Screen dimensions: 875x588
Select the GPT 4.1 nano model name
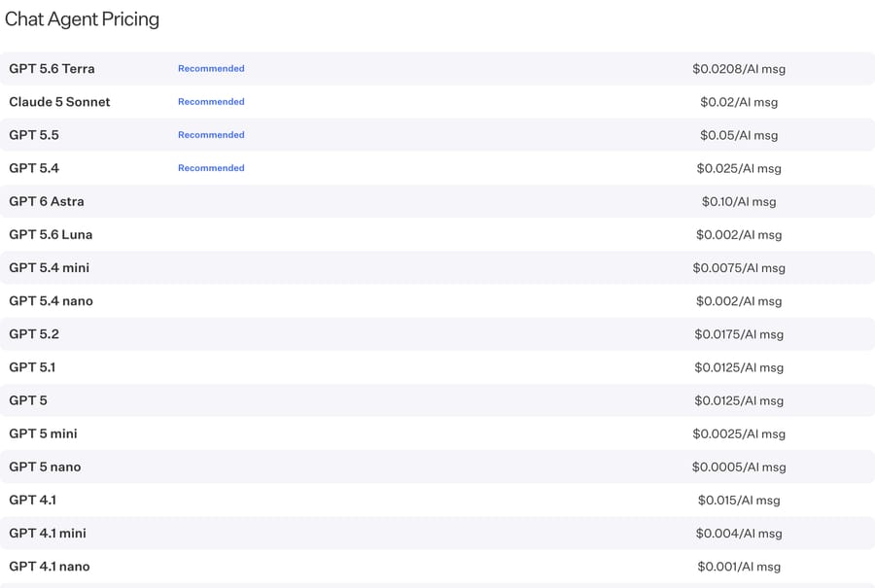coord(50,567)
